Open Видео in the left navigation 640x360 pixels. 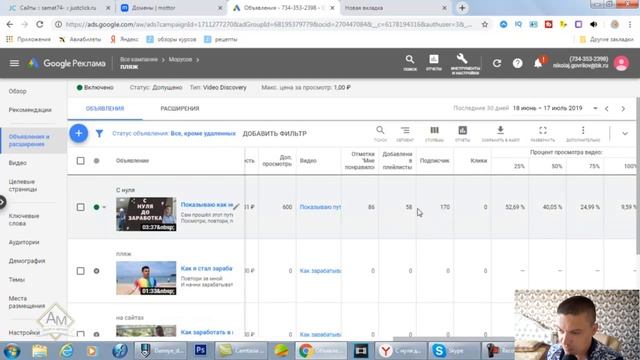point(18,163)
